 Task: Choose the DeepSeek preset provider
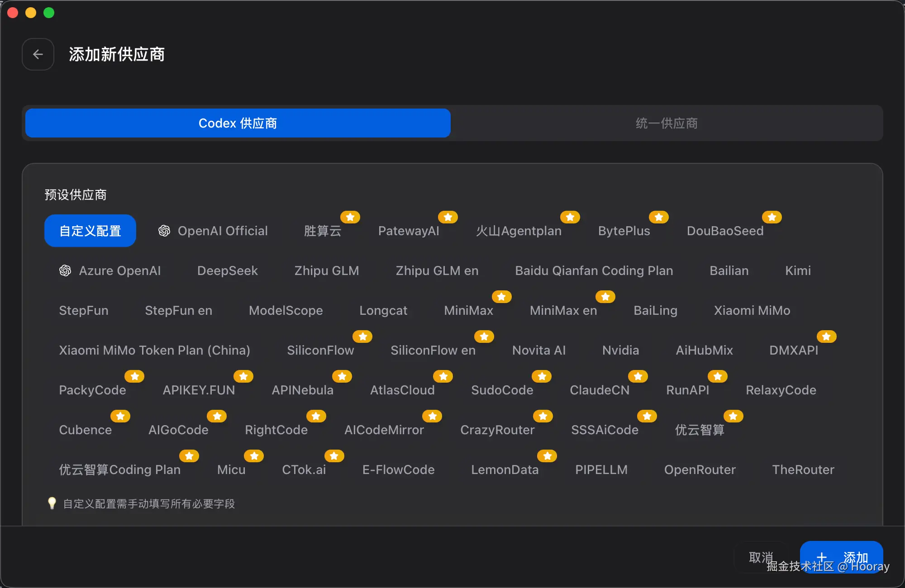[228, 270]
